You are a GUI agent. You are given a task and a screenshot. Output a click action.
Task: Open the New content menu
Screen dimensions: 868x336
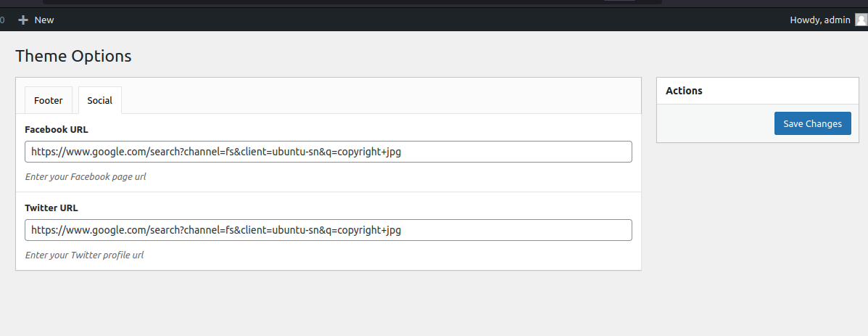(x=36, y=20)
